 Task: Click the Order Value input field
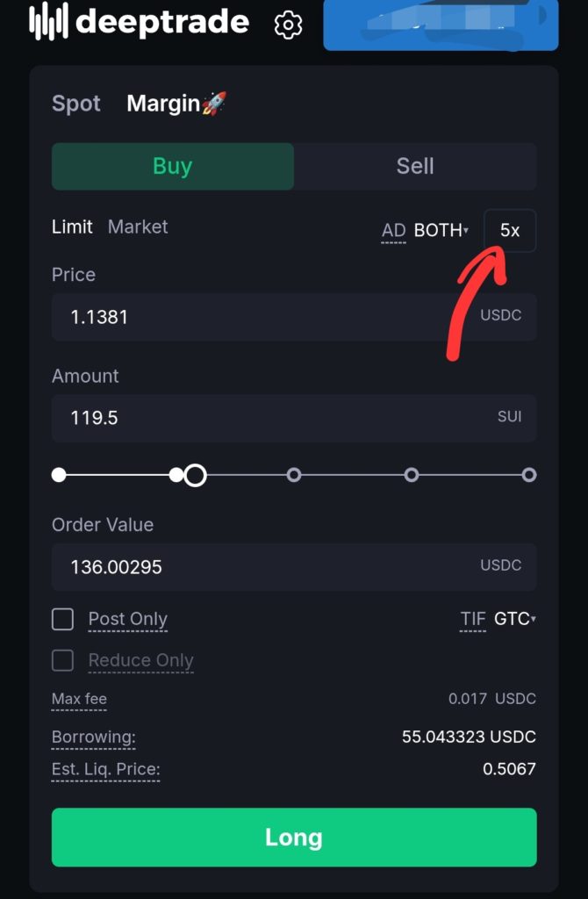[263, 566]
